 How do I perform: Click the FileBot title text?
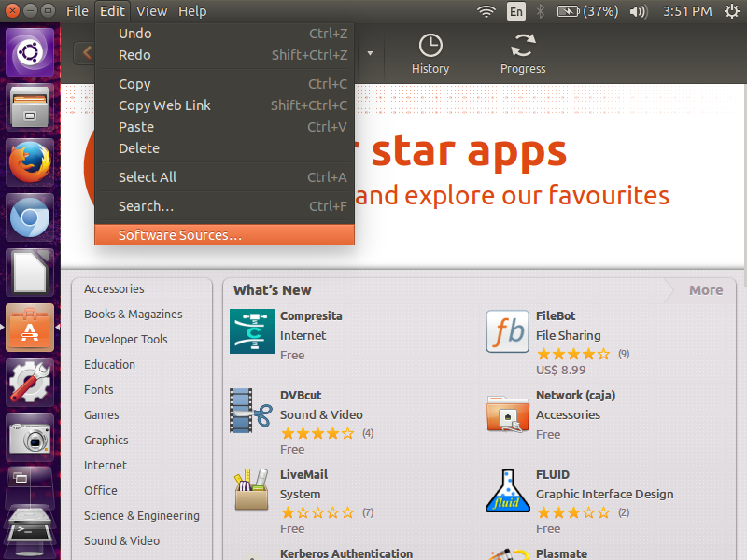tap(556, 316)
